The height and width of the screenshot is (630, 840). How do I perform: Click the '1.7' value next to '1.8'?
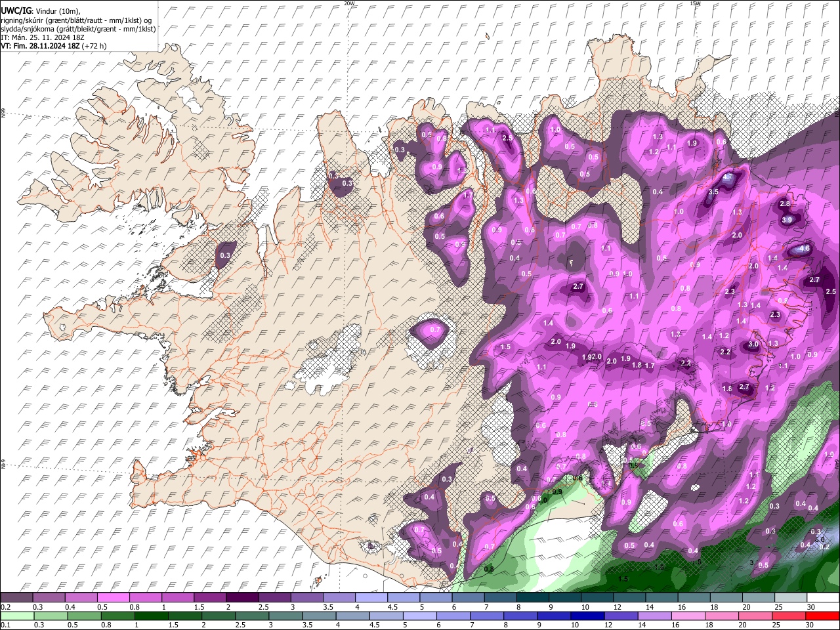click(x=650, y=366)
